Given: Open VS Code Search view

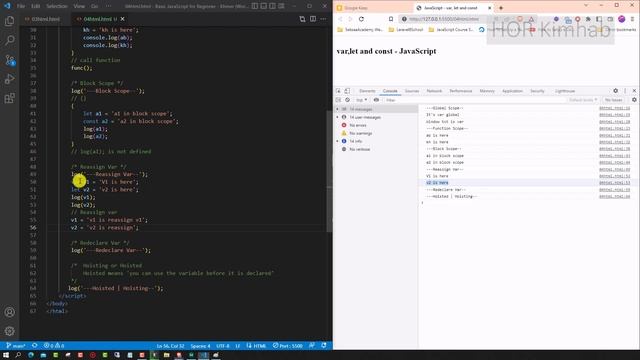Looking at the screenshot, I should [x=9, y=40].
